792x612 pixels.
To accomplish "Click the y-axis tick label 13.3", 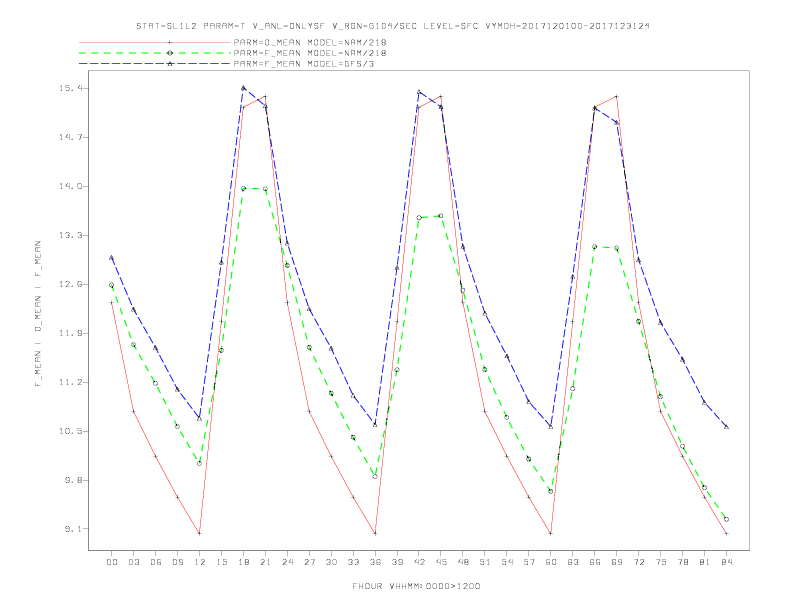I will (x=70, y=235).
